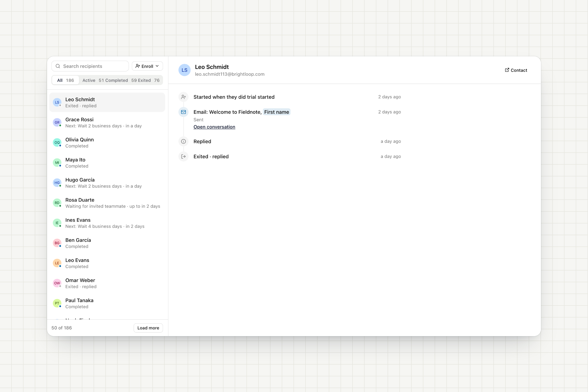Click Olivia Quinn's OQ avatar
Screen dimensions: 588x392
click(57, 143)
